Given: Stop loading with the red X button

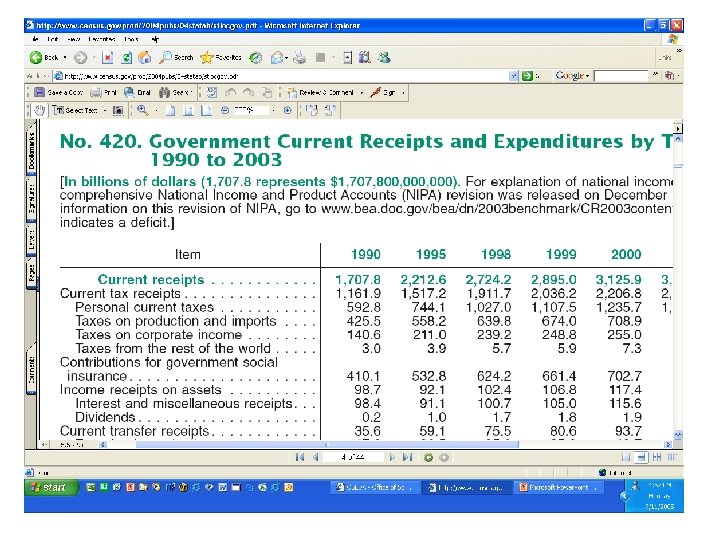Looking at the screenshot, I should [107, 57].
